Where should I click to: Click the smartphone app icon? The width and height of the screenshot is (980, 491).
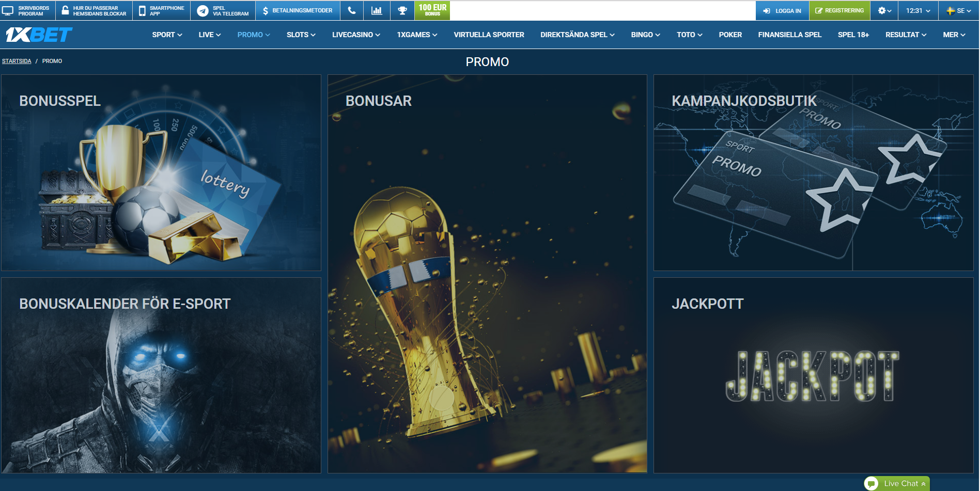[142, 10]
